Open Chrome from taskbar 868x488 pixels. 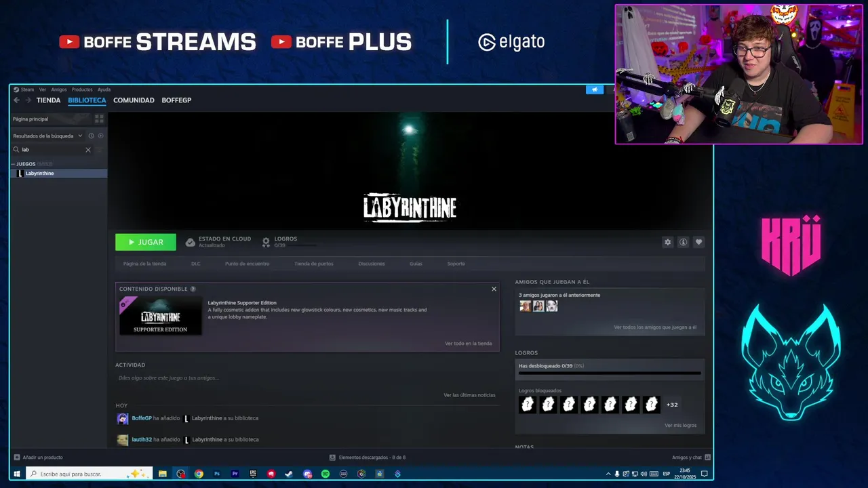click(199, 474)
